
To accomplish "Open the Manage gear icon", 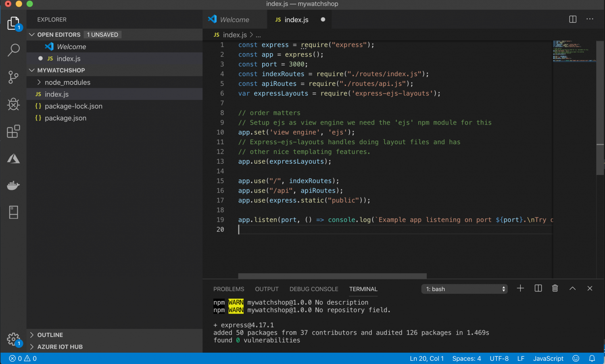I will point(13,339).
